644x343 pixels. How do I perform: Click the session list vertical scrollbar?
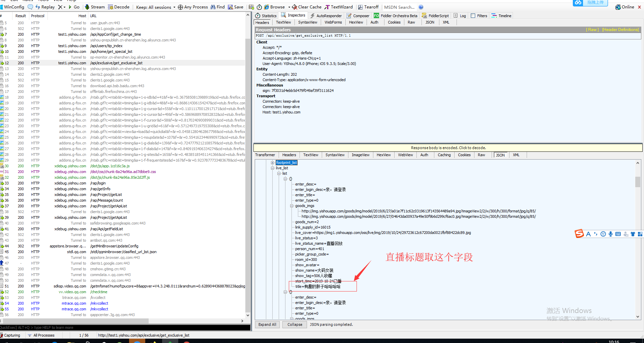point(248,165)
